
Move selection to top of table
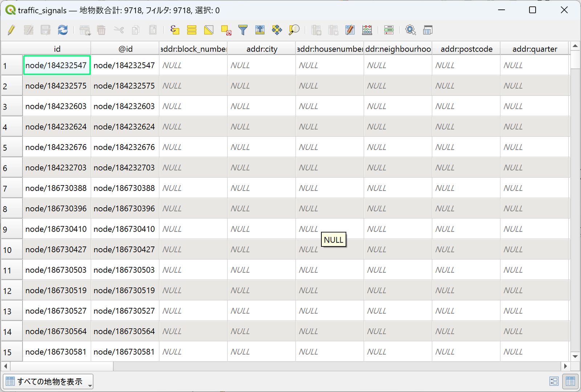pyautogui.click(x=260, y=30)
